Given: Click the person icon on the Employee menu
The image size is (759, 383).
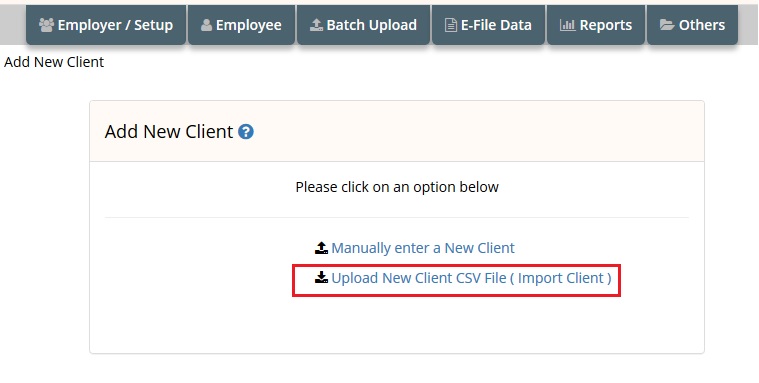Looking at the screenshot, I should point(206,25).
